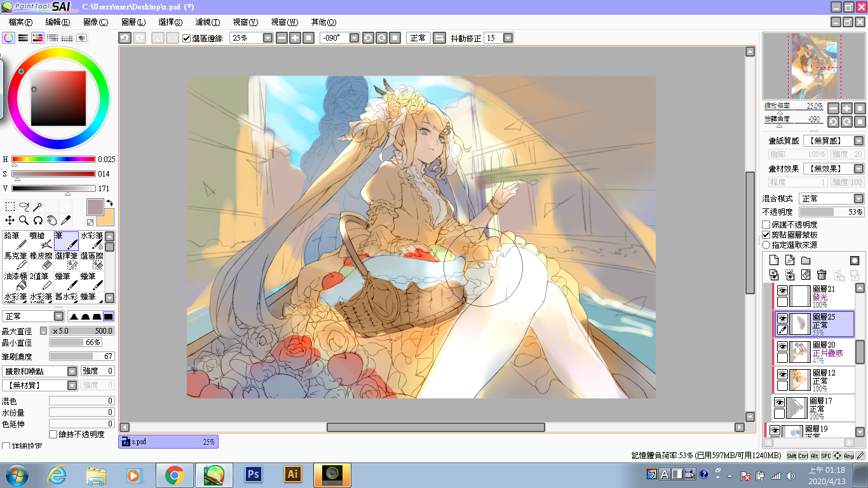Uncheck 剪貼圖層蒙板 checkbox
The height and width of the screenshot is (488, 868).
click(766, 234)
